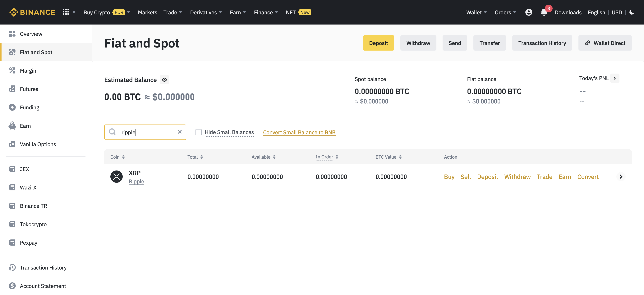644x295 pixels.
Task: Click Trade in XRP row
Action: tap(545, 177)
